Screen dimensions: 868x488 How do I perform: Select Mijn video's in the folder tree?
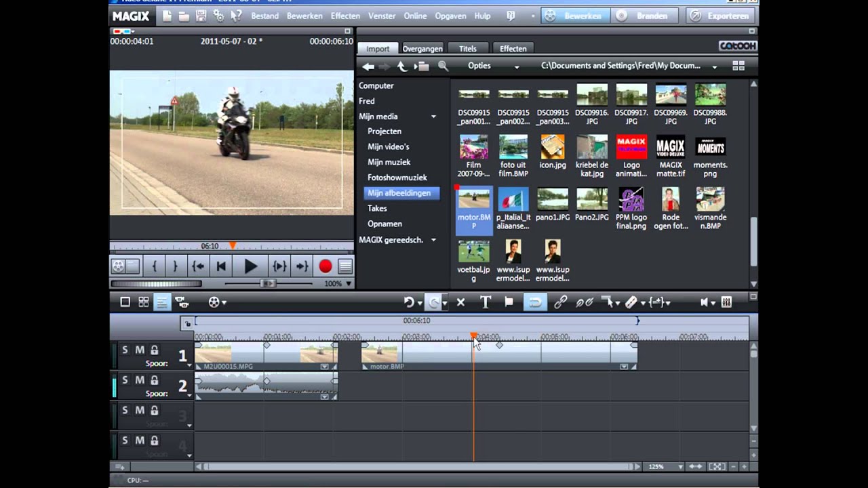coord(389,147)
